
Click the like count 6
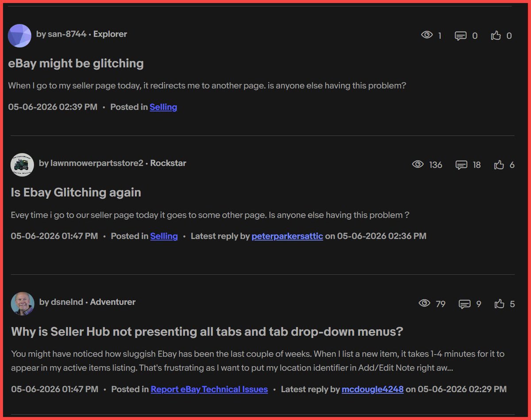click(x=512, y=165)
